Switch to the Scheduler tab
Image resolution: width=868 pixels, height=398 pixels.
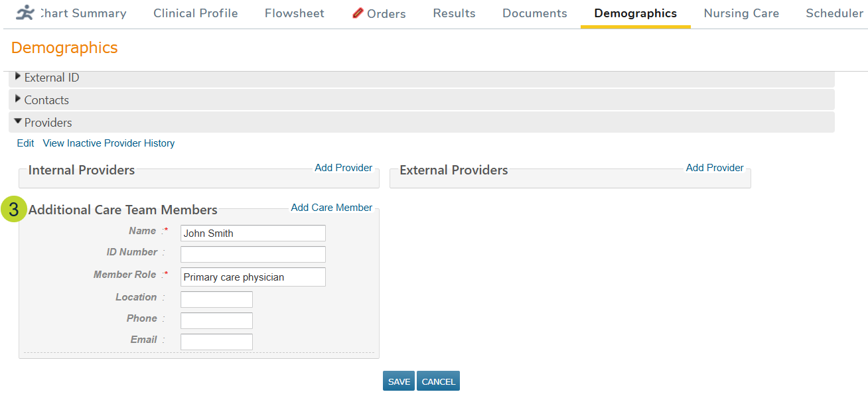coord(834,13)
